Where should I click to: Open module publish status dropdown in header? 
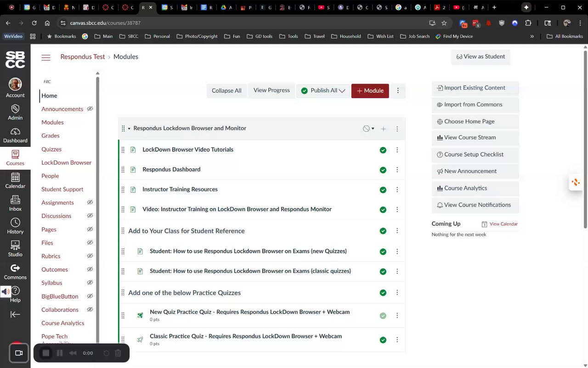pos(368,129)
